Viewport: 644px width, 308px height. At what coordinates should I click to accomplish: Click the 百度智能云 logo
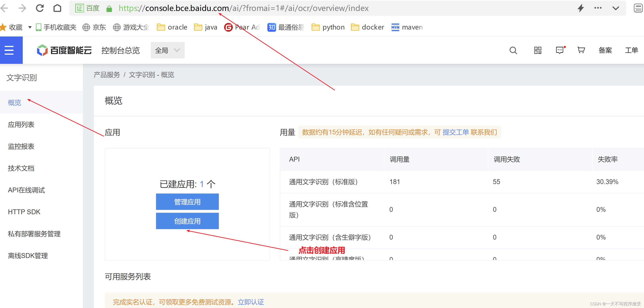[64, 50]
